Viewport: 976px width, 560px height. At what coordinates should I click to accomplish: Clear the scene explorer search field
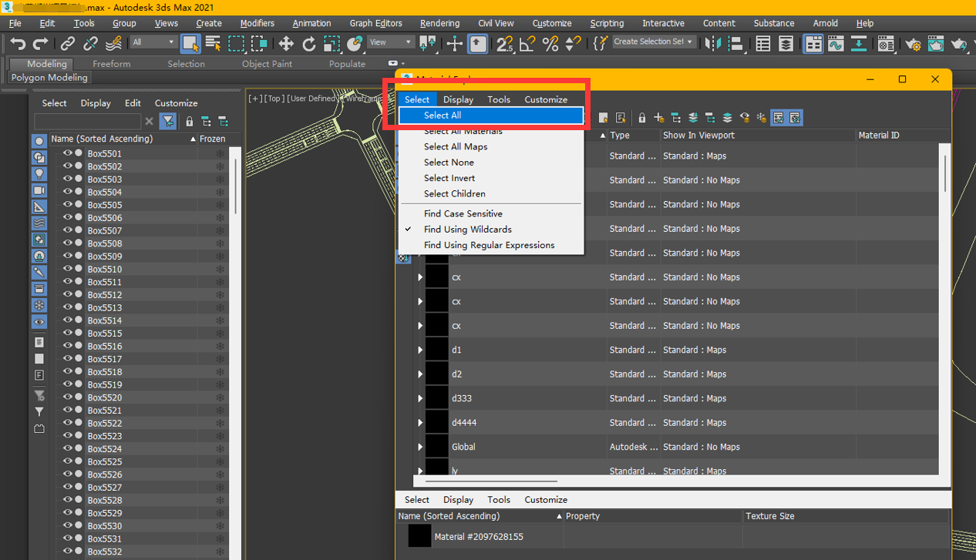(x=150, y=122)
